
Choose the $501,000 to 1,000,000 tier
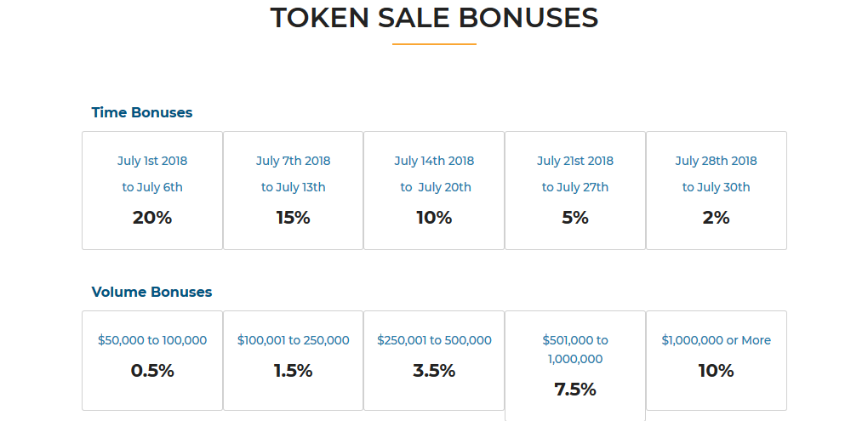(575, 366)
